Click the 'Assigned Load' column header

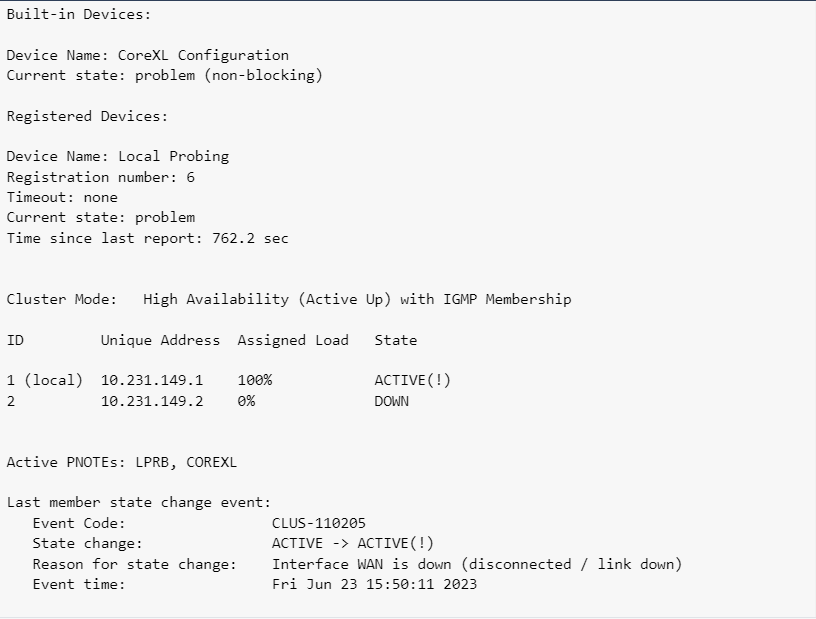tap(293, 340)
